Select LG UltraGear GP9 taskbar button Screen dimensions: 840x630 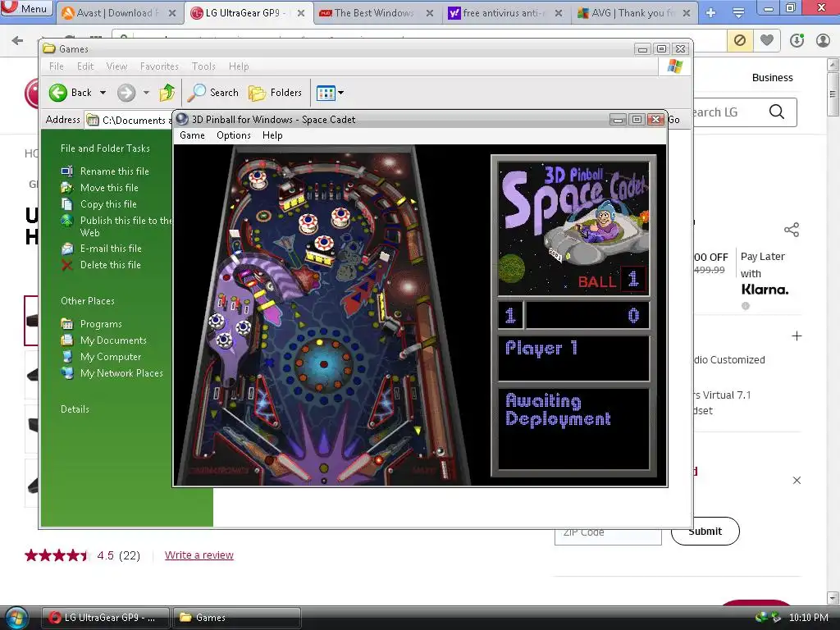click(106, 618)
